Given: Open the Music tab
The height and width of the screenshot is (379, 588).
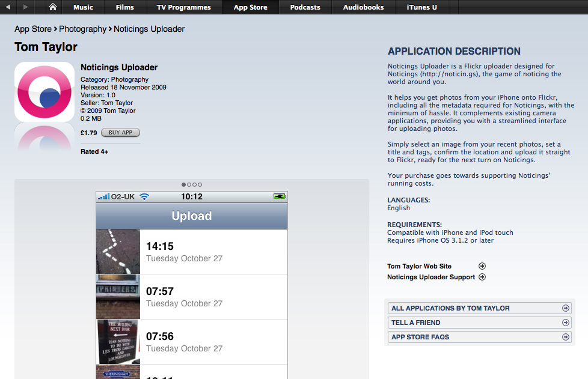Looking at the screenshot, I should point(83,7).
